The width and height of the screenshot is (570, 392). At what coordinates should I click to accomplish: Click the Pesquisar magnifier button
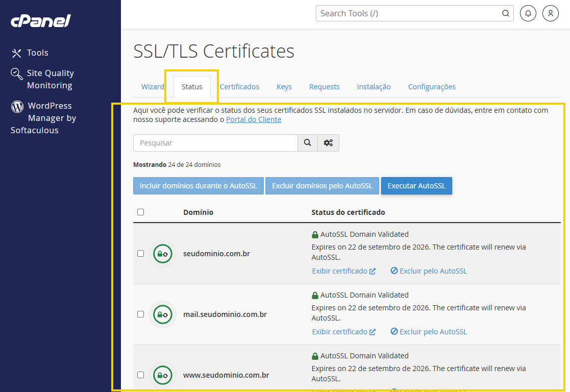point(308,143)
